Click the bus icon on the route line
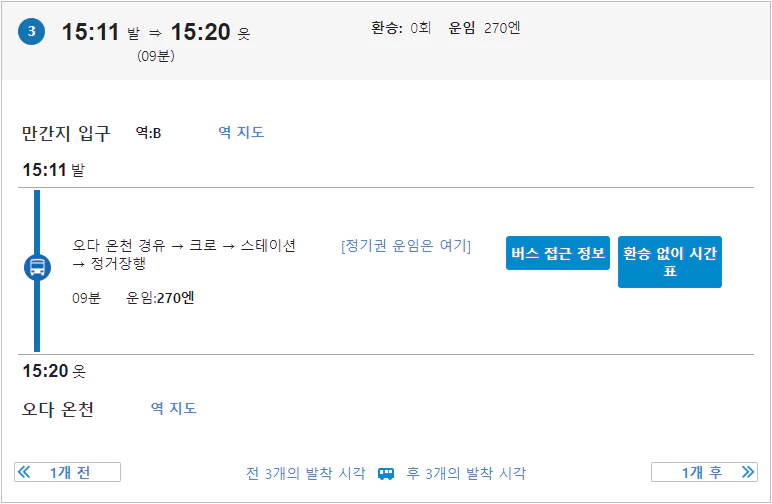 [37, 268]
